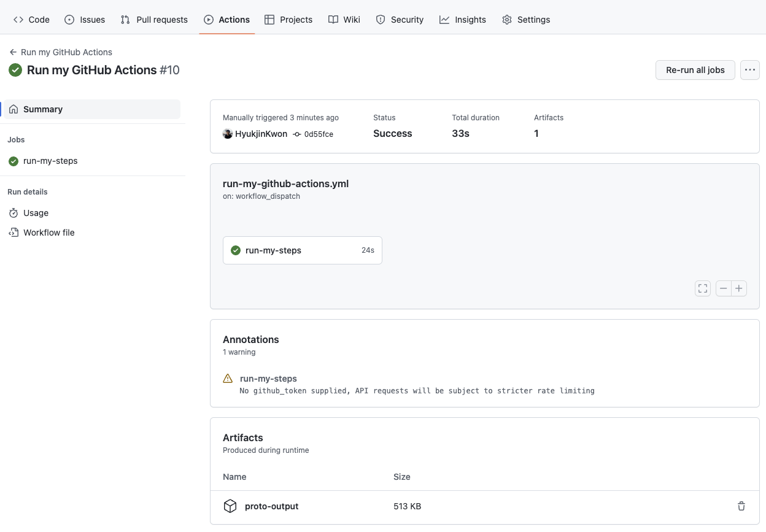Go back to Run my GitHub Actions workflow
766x532 pixels.
point(66,52)
